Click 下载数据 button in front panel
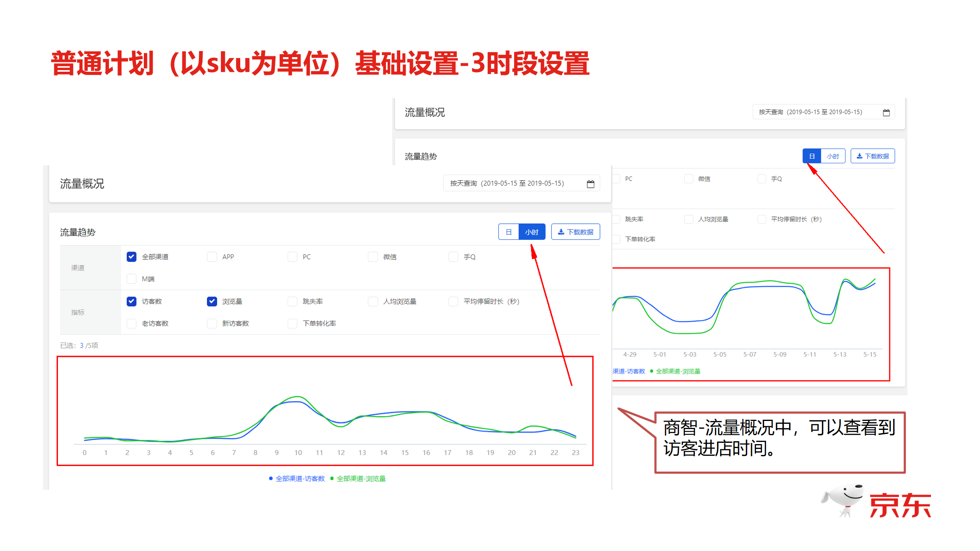 tap(575, 232)
